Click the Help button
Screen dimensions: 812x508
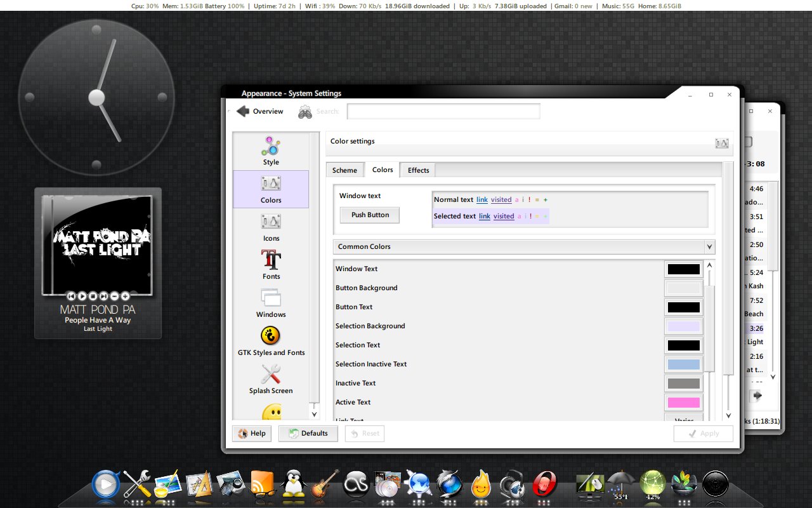(252, 434)
